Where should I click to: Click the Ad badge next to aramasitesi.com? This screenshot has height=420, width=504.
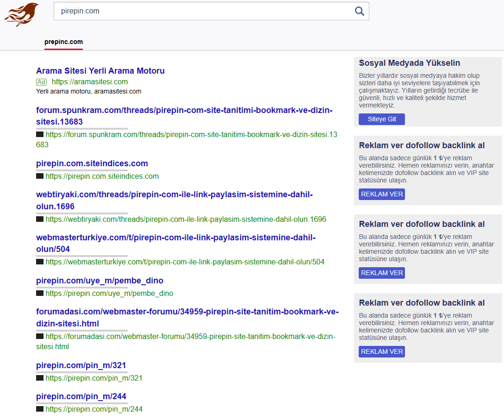click(x=42, y=82)
